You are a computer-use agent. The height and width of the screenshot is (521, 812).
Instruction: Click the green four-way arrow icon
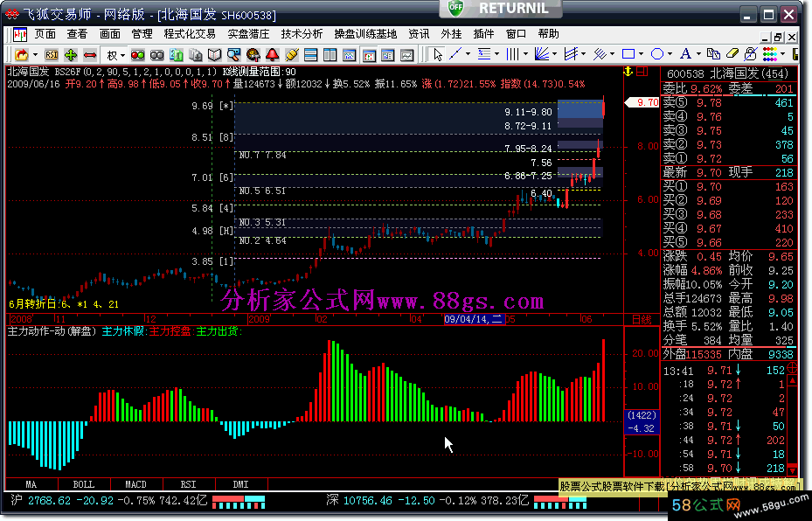click(71, 54)
